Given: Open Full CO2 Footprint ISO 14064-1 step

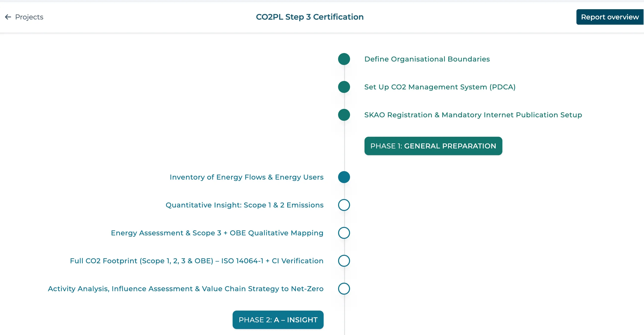Looking at the screenshot, I should [196, 261].
